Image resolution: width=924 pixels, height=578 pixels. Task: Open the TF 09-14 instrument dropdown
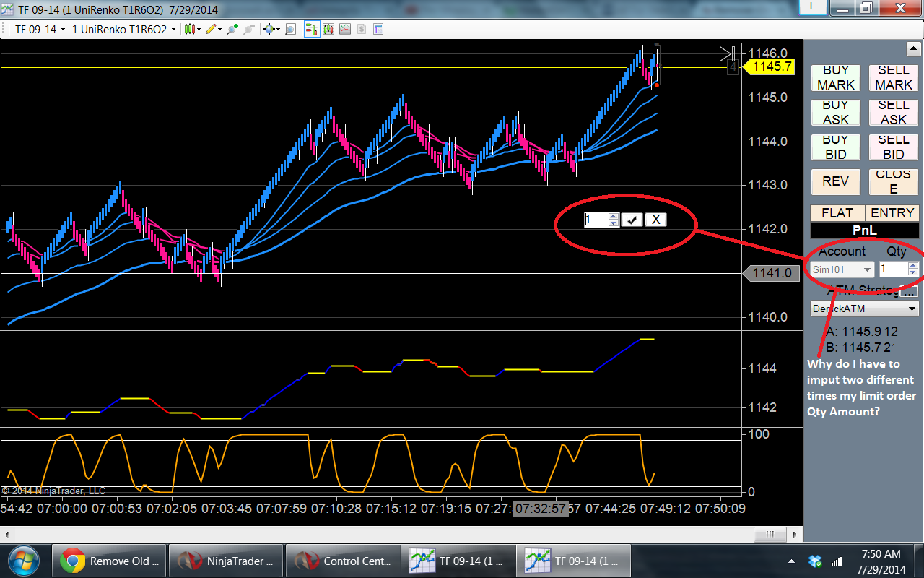click(40, 30)
